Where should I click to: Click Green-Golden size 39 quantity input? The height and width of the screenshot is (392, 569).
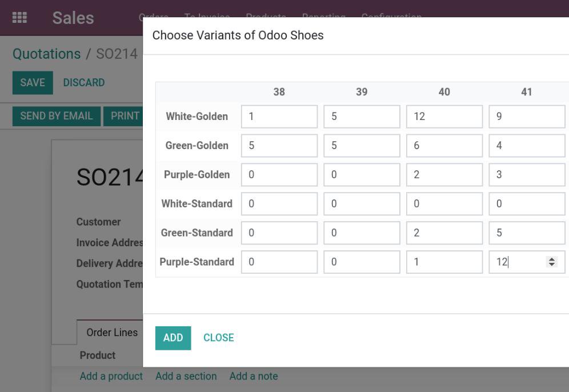(x=362, y=146)
